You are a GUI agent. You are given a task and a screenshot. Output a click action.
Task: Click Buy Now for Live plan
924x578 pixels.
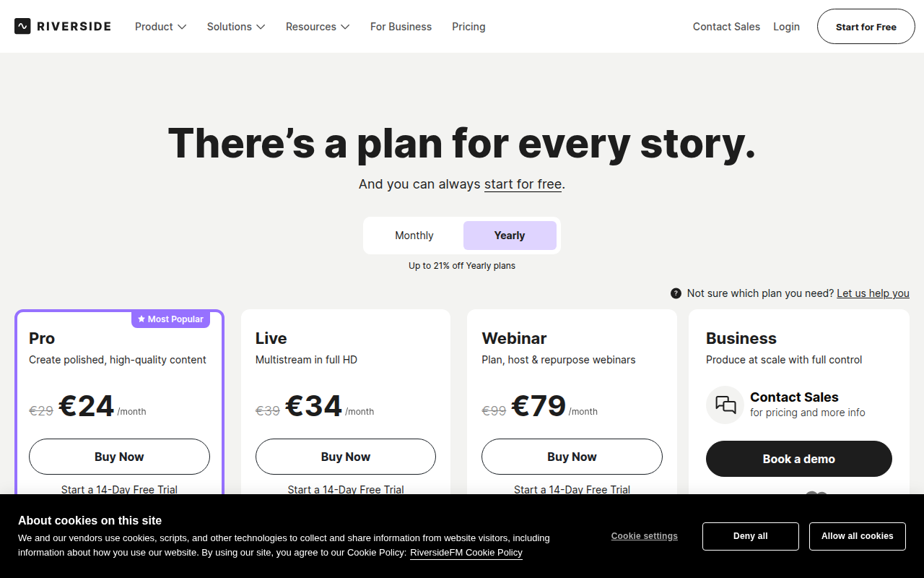pos(346,457)
